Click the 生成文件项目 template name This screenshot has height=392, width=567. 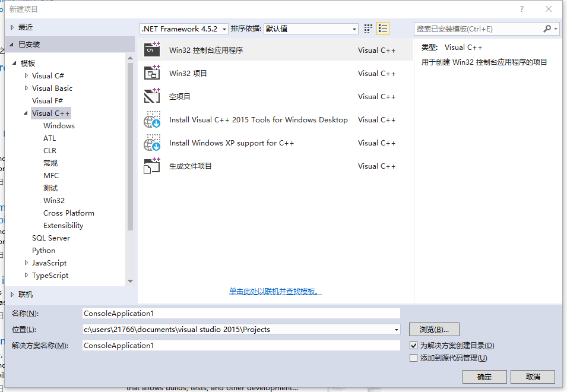coord(191,166)
